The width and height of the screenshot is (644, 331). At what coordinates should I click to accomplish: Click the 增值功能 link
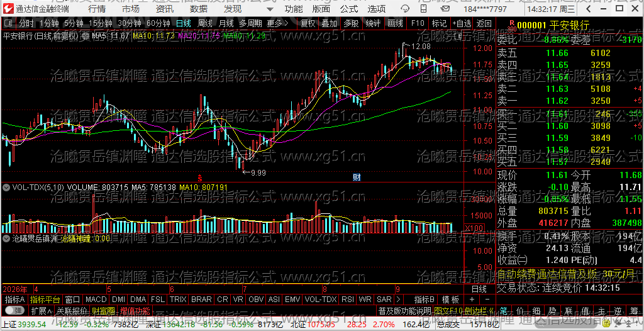[135, 310]
